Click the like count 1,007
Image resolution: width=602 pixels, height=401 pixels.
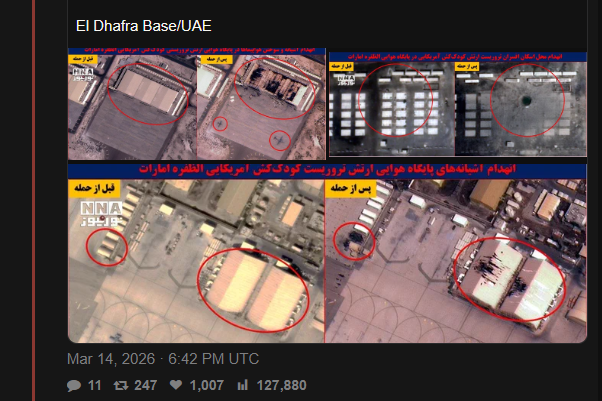click(x=207, y=385)
